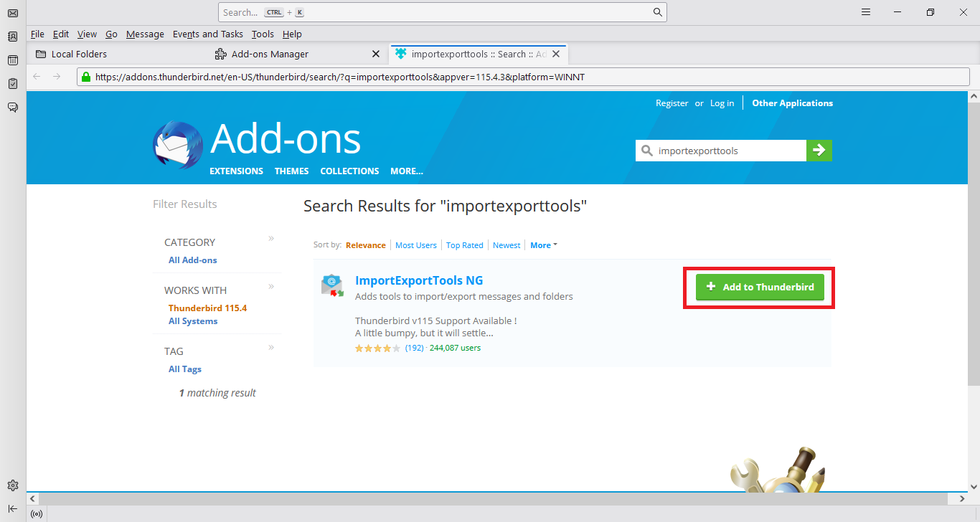The height and width of the screenshot is (522, 980).
Task: Close the importexporttools search tab
Action: click(x=556, y=54)
